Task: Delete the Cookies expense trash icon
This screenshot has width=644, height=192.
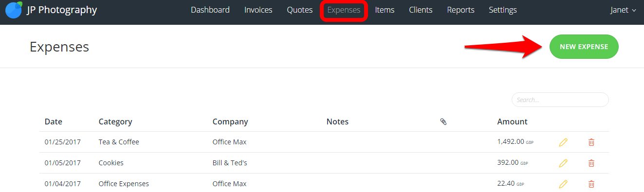Action: (591, 163)
